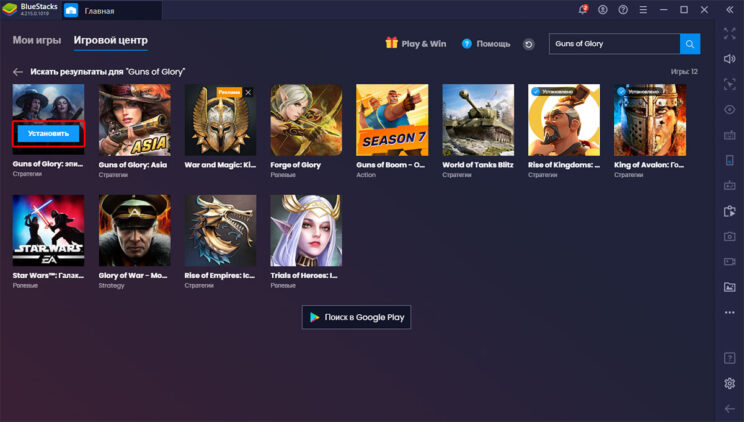This screenshot has width=744, height=422.
Task: Select the Игровой центр tab
Action: (110, 41)
